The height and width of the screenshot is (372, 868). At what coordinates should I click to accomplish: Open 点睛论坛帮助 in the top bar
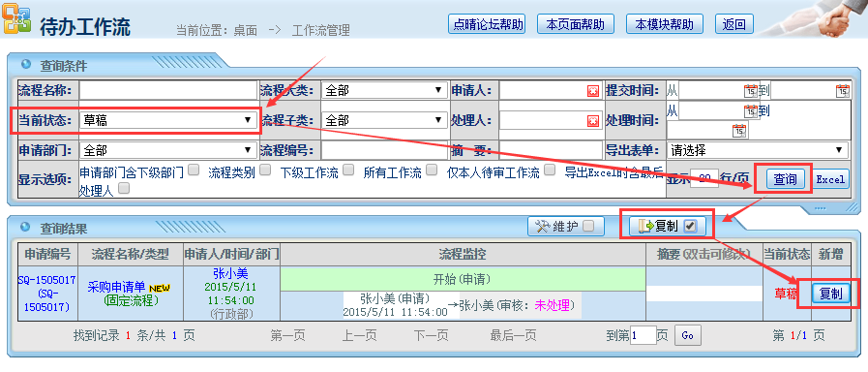(486, 24)
